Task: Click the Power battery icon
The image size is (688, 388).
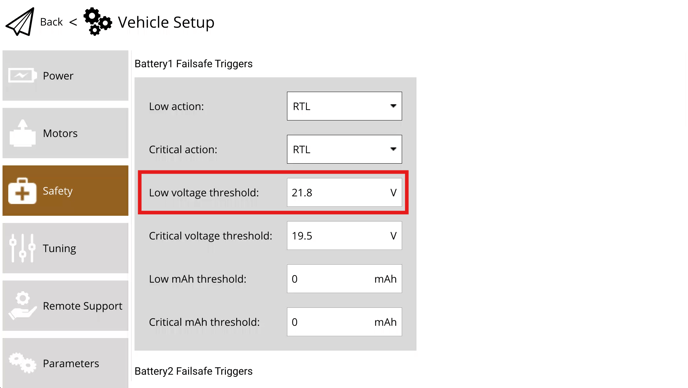Action: pos(22,75)
